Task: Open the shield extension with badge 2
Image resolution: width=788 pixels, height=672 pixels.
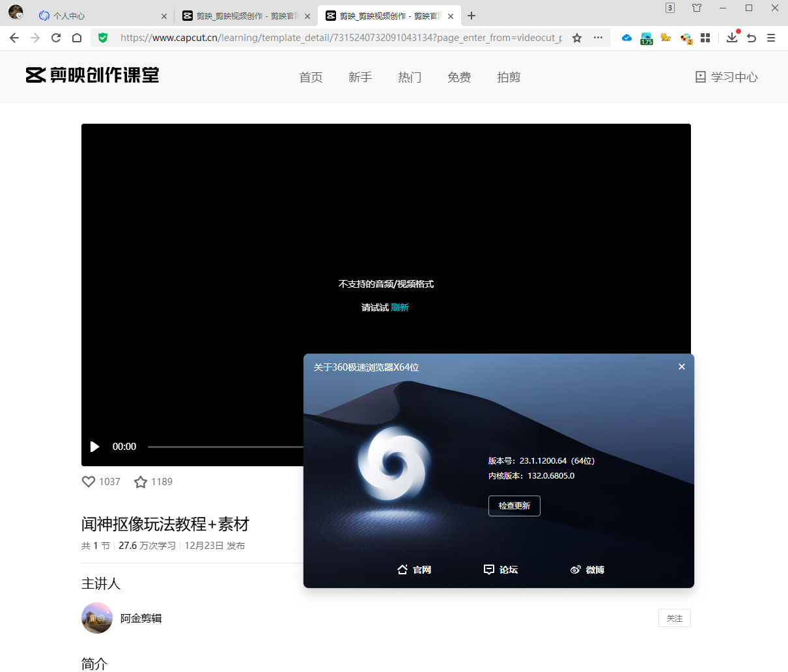Action: 686,38
